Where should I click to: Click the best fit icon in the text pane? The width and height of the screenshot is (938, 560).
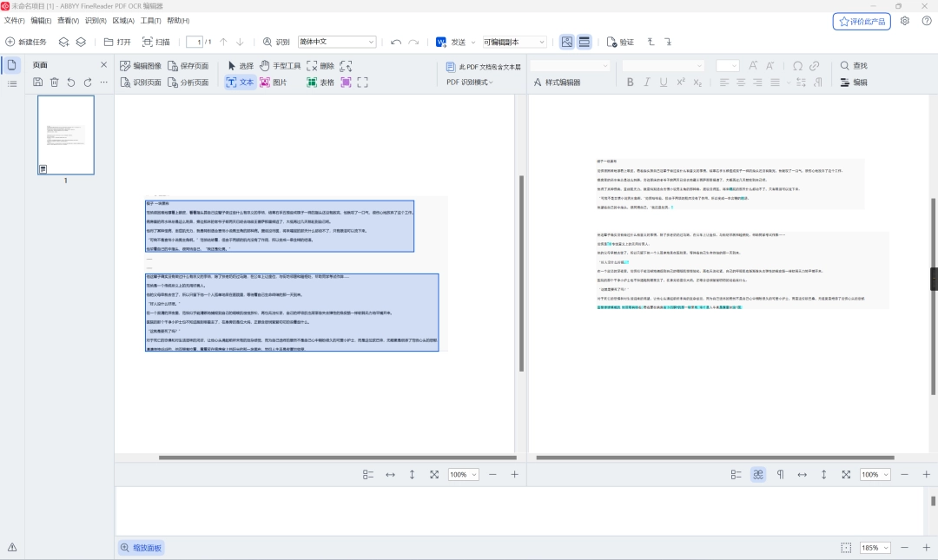click(x=846, y=474)
